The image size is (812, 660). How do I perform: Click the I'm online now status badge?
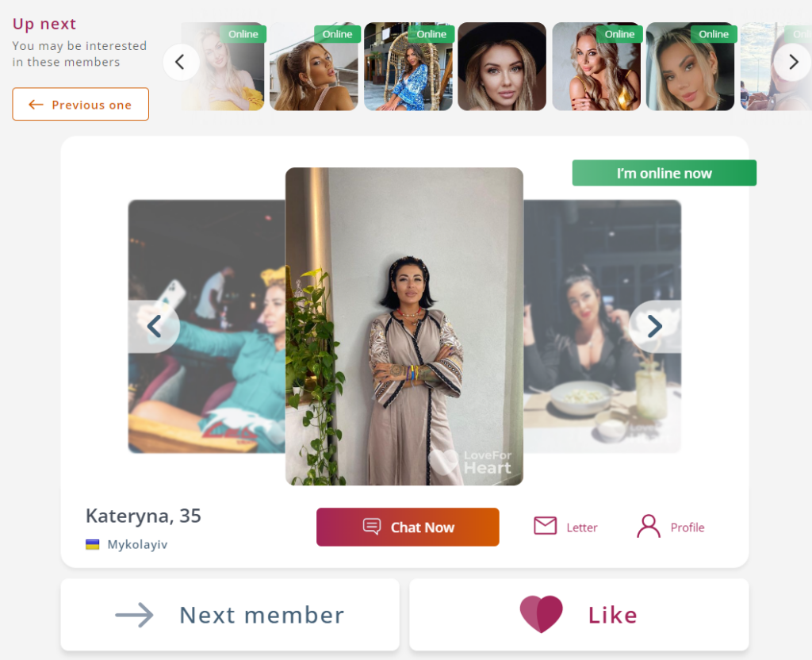pyautogui.click(x=664, y=173)
